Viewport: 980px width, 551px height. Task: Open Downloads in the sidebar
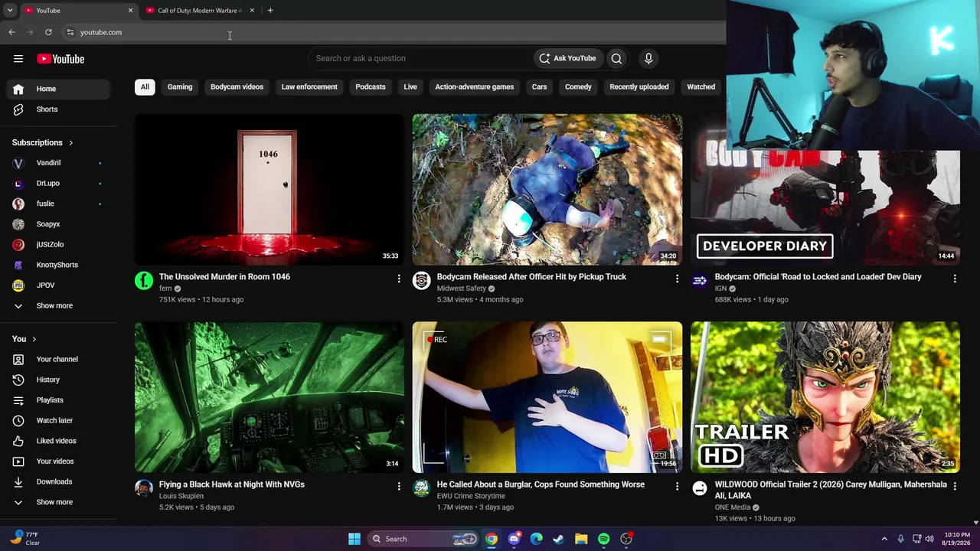[x=59, y=481]
